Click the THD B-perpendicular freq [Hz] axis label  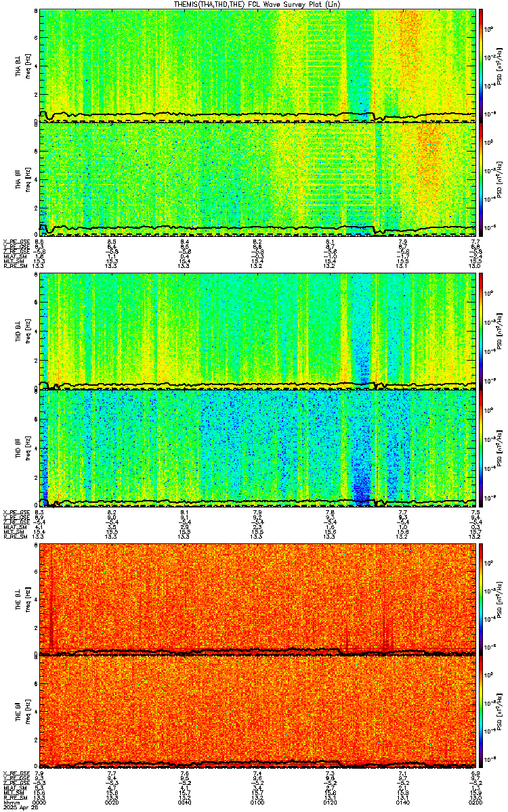[x=27, y=332]
